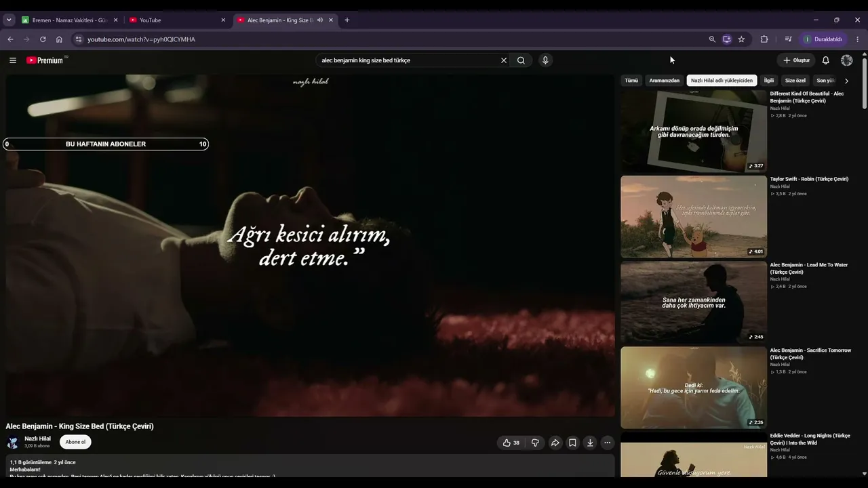Open Sacrifice Tomorrow thumbnail

pyautogui.click(x=694, y=388)
